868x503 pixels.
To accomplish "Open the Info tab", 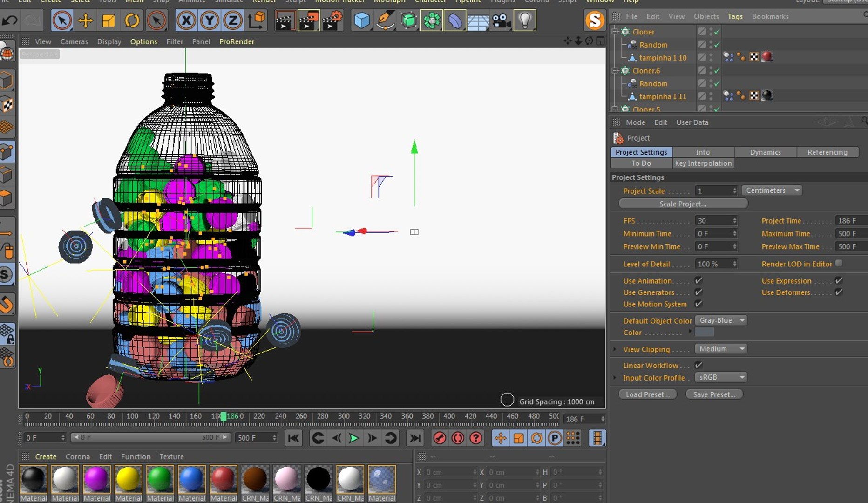I will tap(703, 152).
